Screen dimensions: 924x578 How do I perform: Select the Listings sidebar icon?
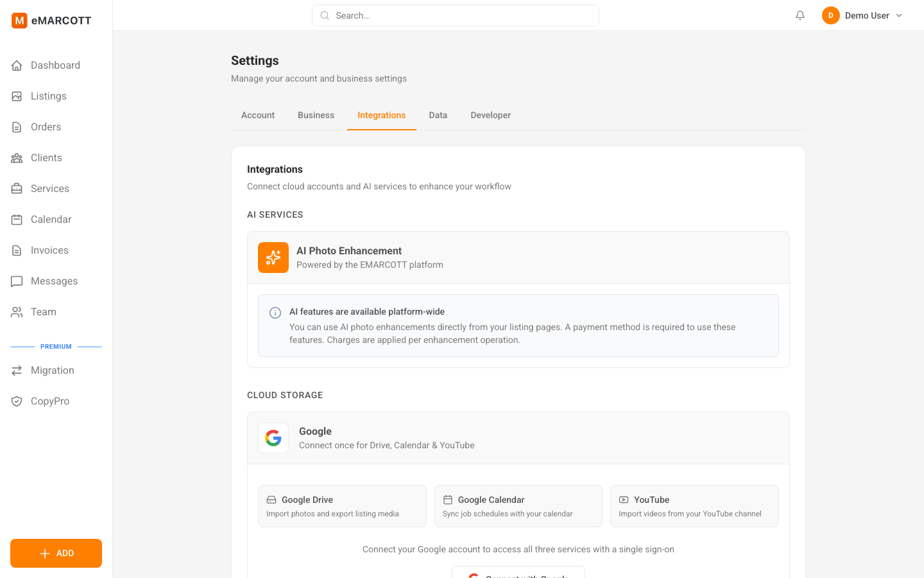pos(17,96)
